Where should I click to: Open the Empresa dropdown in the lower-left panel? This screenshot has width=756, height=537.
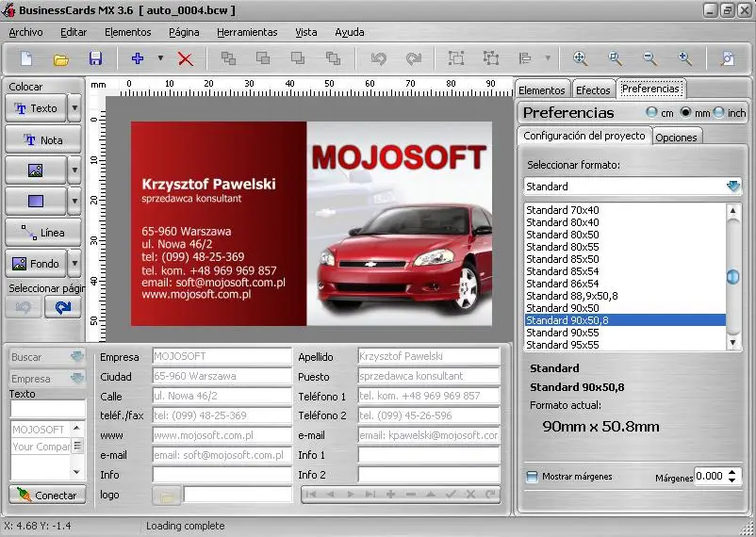[77, 379]
